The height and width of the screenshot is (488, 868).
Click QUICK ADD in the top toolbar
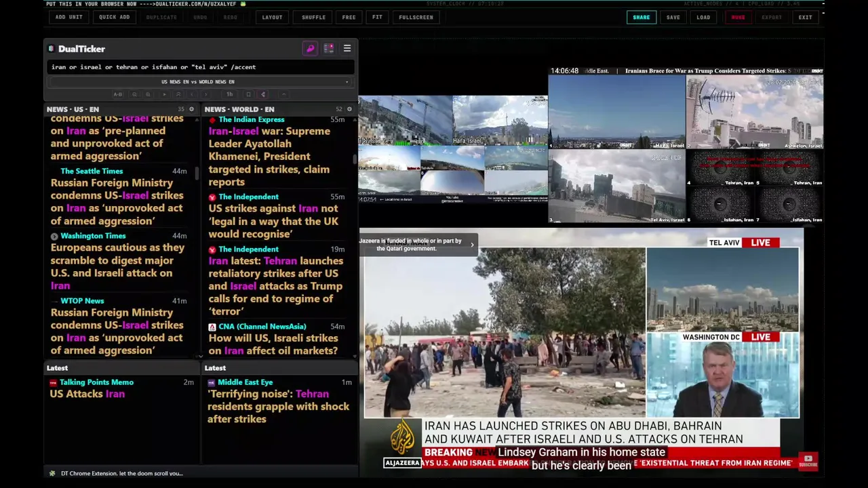pyautogui.click(x=114, y=17)
